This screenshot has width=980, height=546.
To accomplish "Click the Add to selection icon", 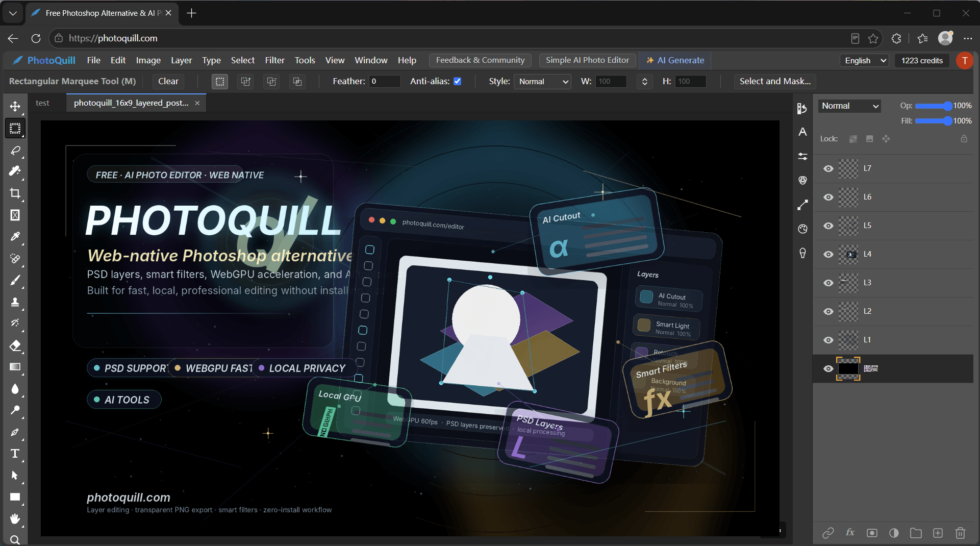I will point(246,82).
